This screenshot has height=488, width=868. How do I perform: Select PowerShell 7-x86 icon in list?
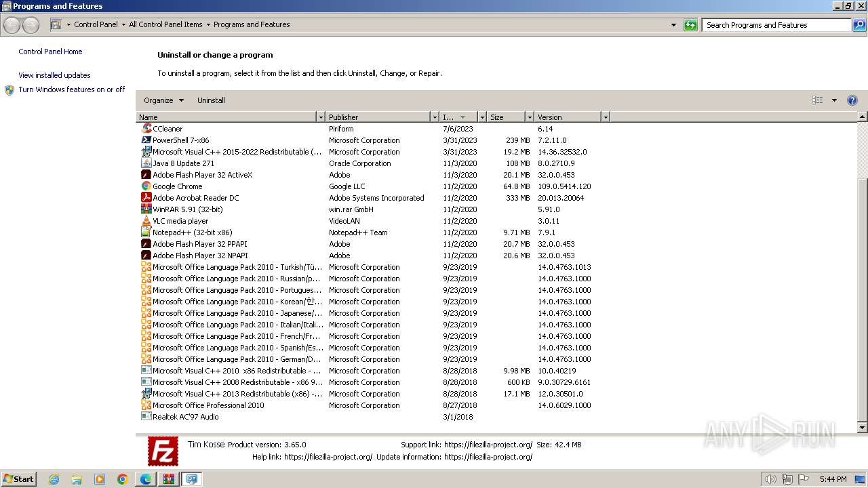(x=146, y=140)
